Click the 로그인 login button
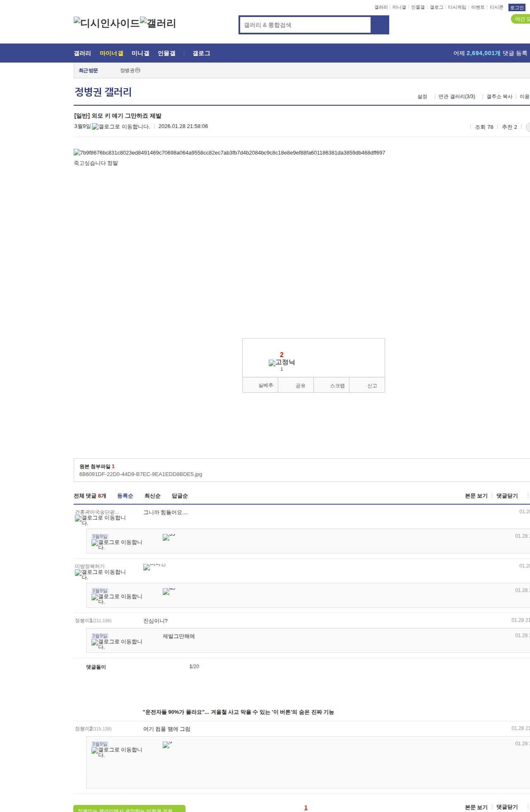This screenshot has height=812, width=530. (517, 7)
